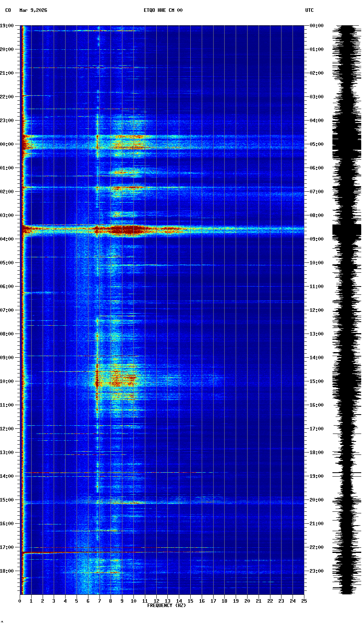
Task: Click the 17 Hz frequency axis tick label
Action: coord(213,601)
